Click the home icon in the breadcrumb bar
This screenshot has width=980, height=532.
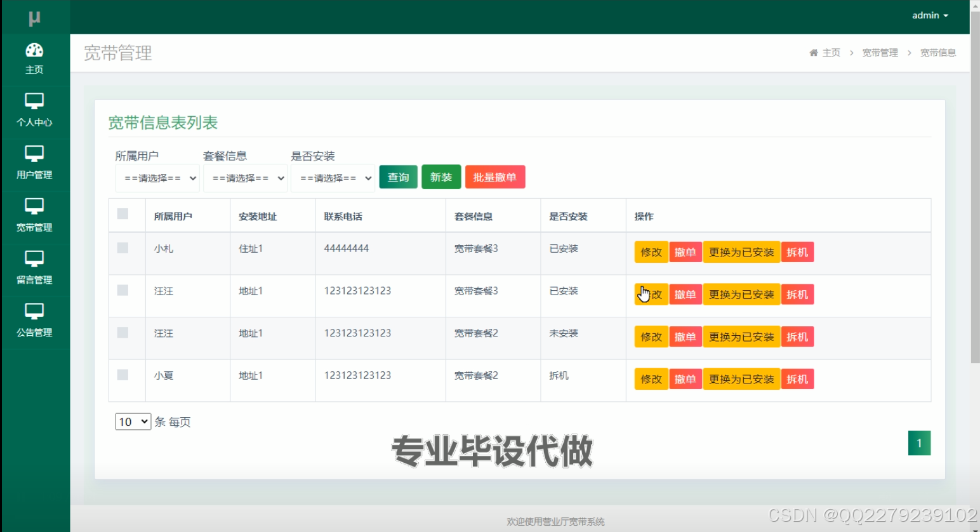tap(813, 52)
